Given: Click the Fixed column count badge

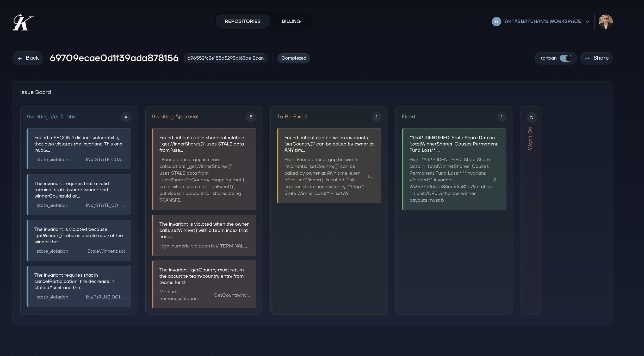Looking at the screenshot, I should (x=501, y=117).
